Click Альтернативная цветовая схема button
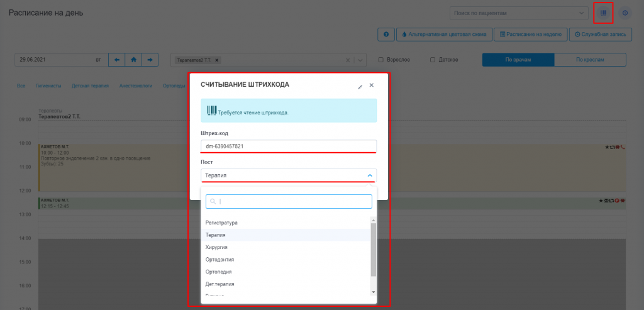This screenshot has width=644, height=310. tap(444, 35)
